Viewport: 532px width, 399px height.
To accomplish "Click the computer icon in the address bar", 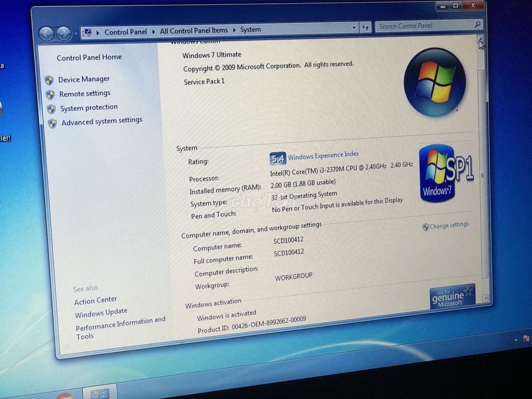I will [x=88, y=32].
